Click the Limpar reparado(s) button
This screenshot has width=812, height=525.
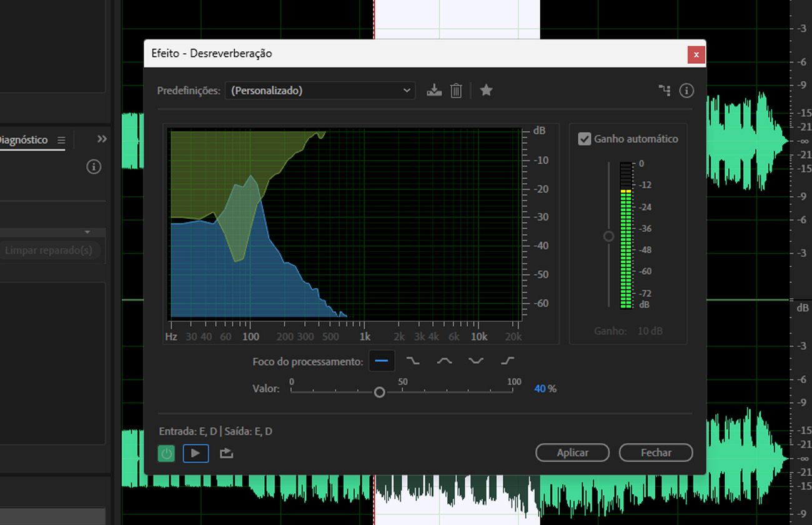coord(49,251)
